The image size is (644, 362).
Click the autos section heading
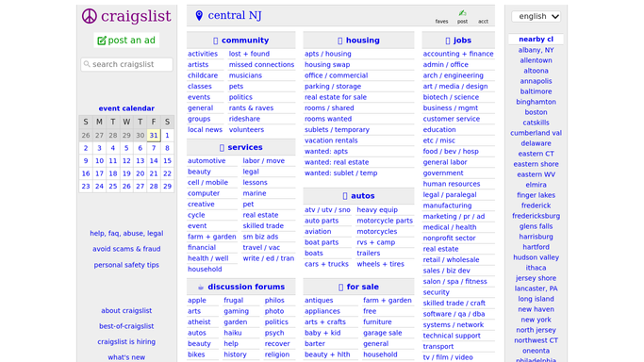pyautogui.click(x=363, y=196)
